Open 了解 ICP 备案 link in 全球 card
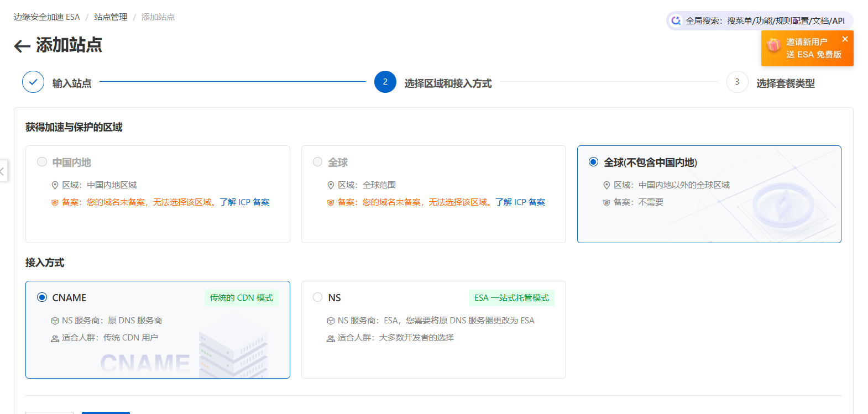Image resolution: width=868 pixels, height=414 pixels. pyautogui.click(x=520, y=202)
